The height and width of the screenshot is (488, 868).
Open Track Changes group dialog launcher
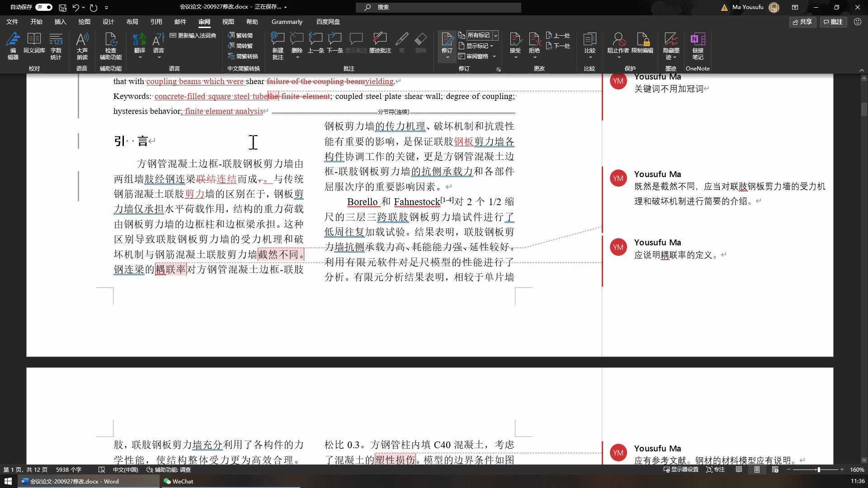[499, 70]
